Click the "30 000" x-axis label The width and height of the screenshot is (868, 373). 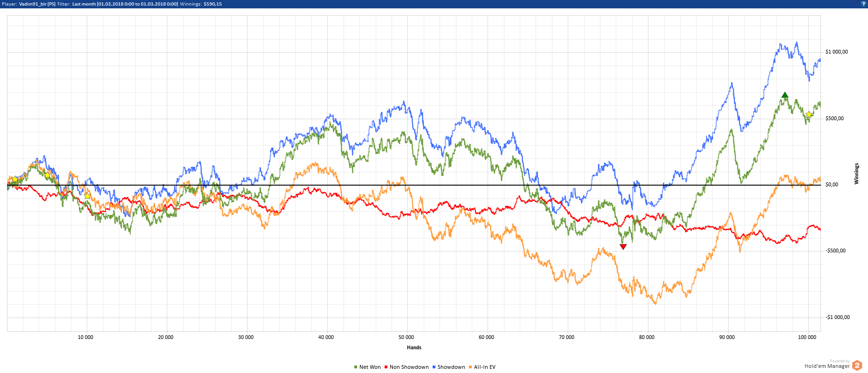[246, 337]
